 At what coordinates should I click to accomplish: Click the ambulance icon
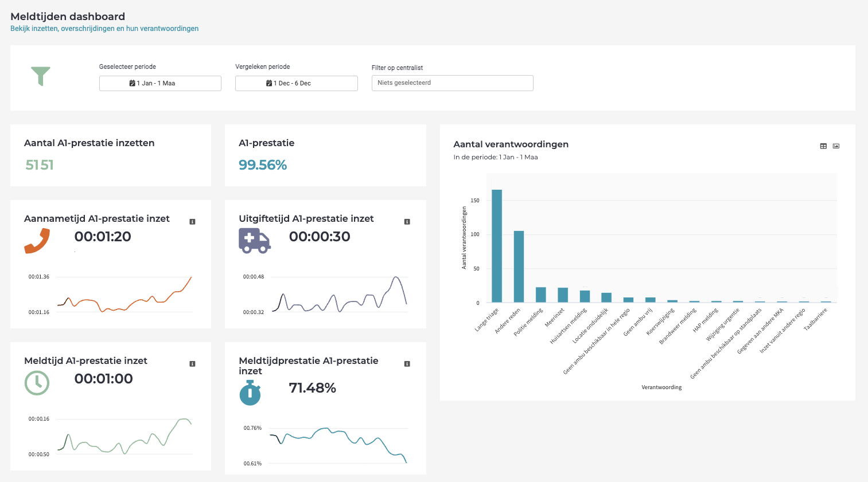(254, 241)
